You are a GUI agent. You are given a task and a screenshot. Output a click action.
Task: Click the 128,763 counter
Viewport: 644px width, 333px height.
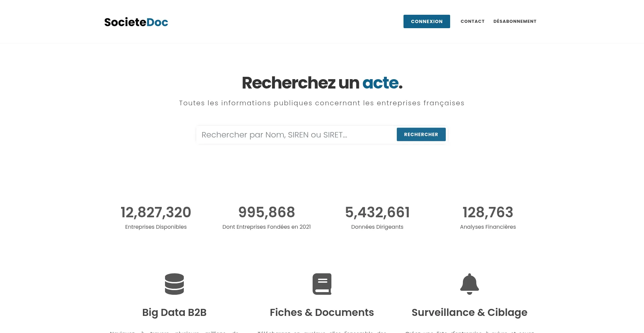point(488,212)
